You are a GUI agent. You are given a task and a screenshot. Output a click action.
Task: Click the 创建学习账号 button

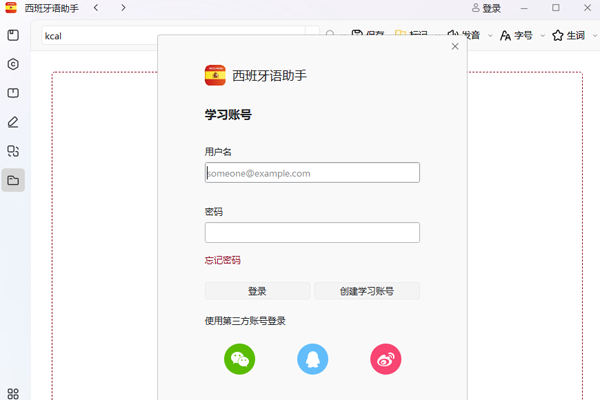pos(367,291)
